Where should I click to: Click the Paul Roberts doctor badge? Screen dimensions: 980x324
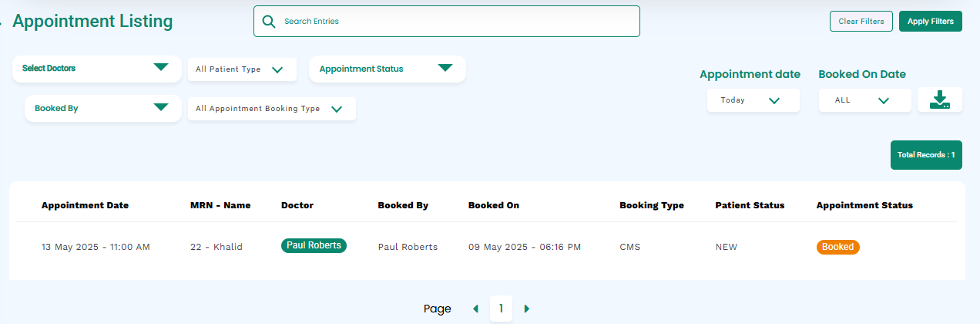314,246
